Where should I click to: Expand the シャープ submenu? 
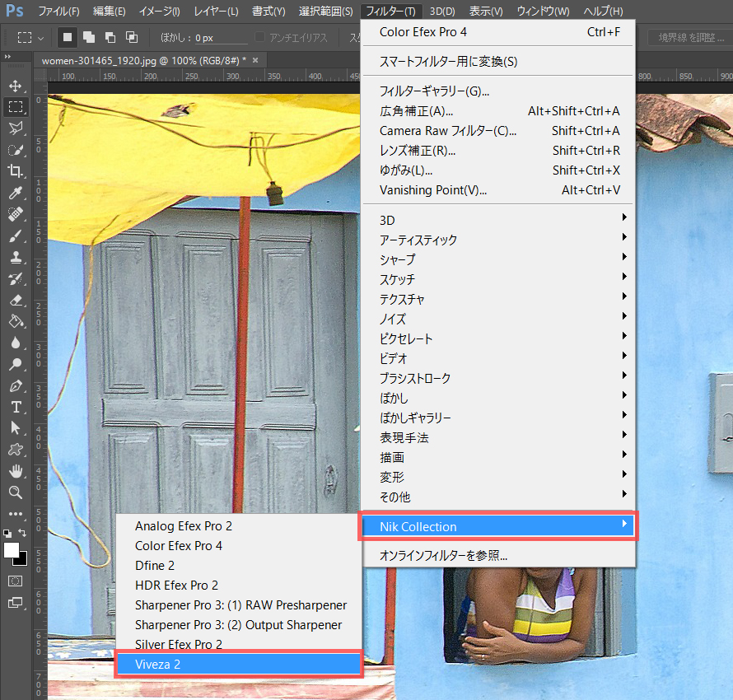(x=497, y=259)
